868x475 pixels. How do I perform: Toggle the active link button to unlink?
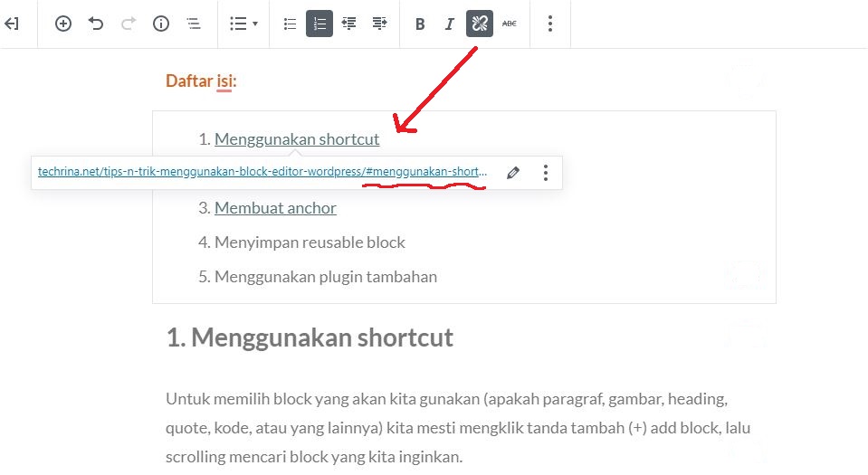[479, 24]
